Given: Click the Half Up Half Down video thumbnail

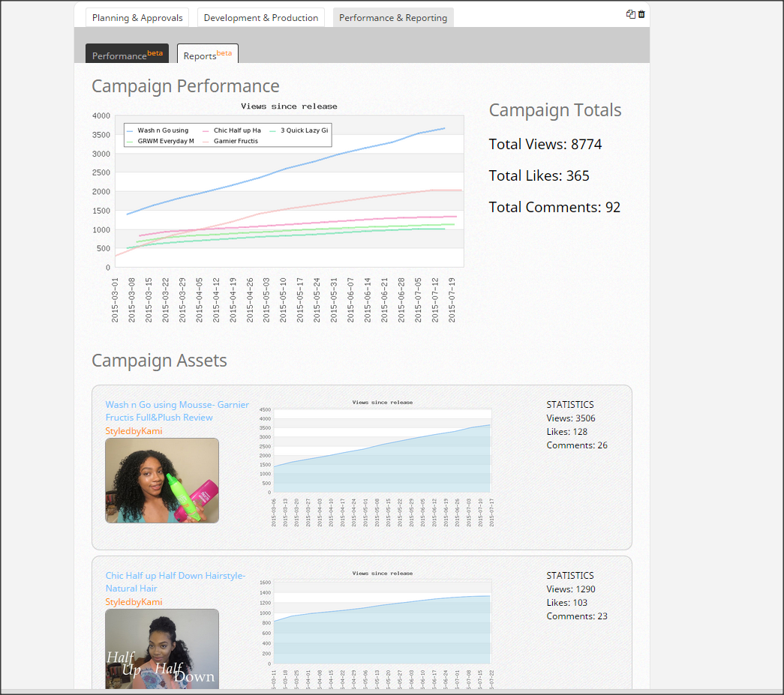Looking at the screenshot, I should click(x=162, y=649).
